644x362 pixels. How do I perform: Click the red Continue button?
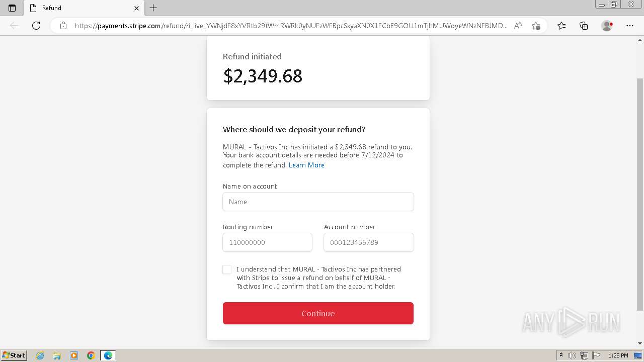[318, 313]
